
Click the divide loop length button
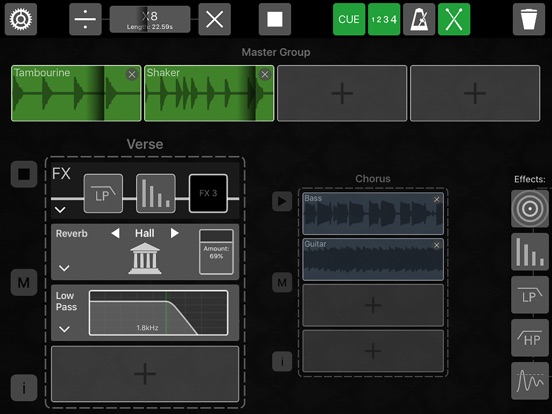(85, 19)
